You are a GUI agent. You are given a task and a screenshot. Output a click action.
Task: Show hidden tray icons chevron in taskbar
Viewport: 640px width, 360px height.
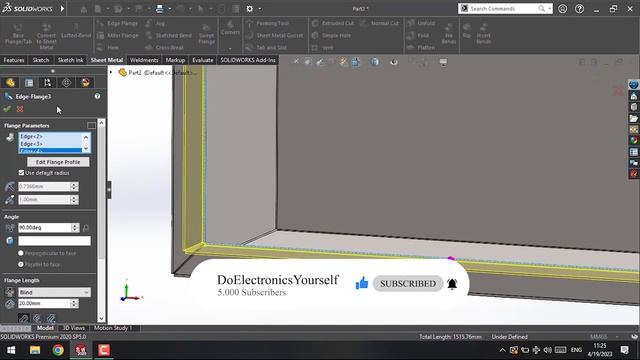click(502, 350)
